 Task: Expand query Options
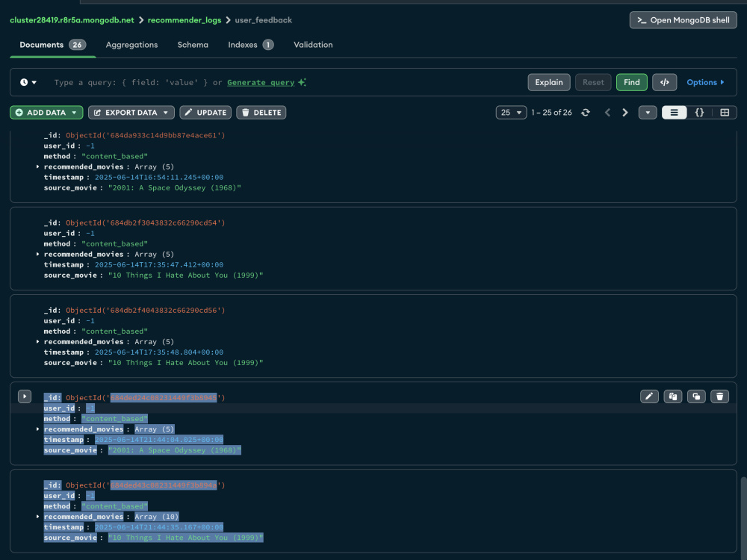[x=706, y=82]
